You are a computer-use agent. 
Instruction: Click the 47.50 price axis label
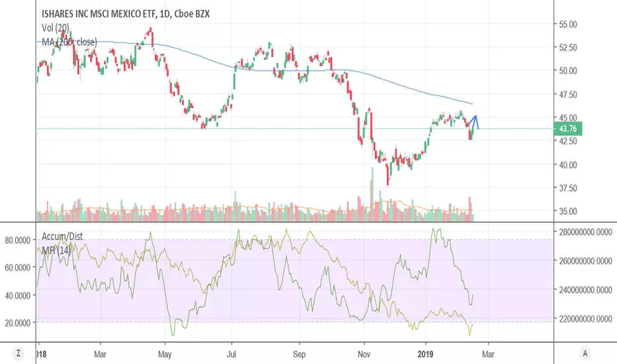pyautogui.click(x=568, y=95)
